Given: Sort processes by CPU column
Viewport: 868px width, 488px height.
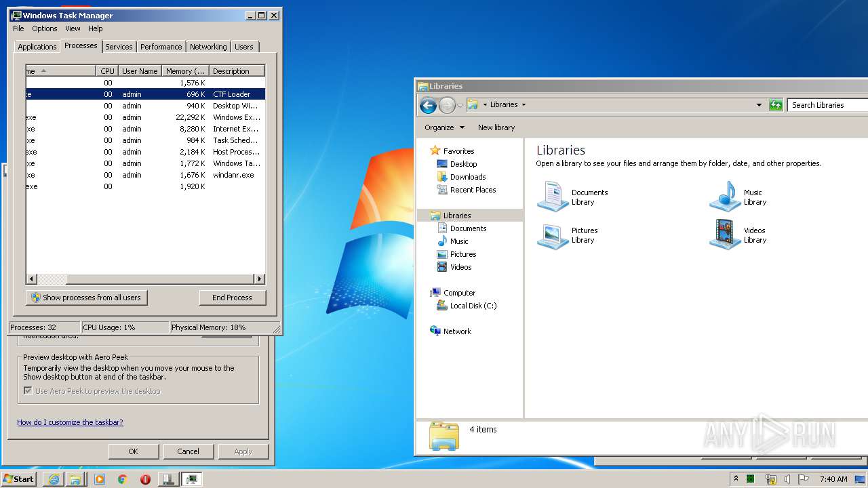Looking at the screenshot, I should pos(107,71).
